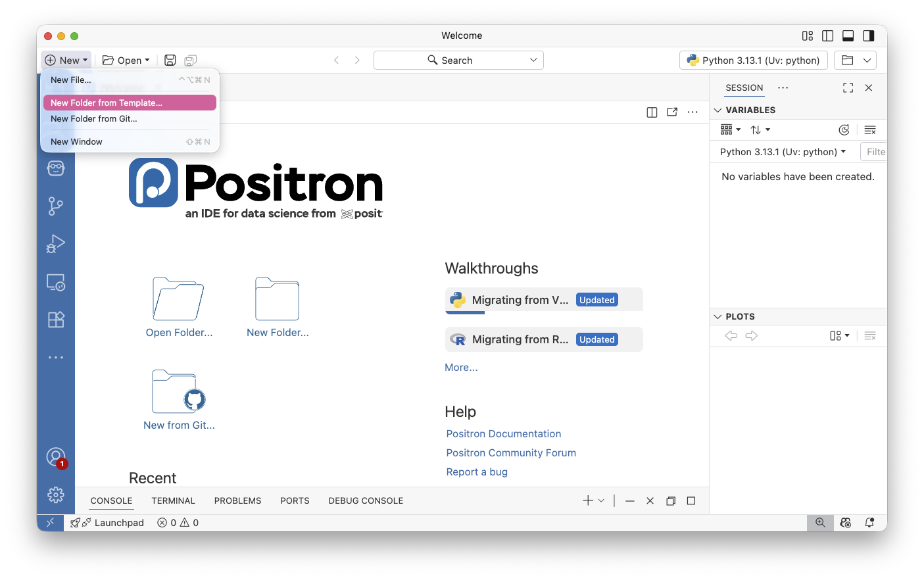The width and height of the screenshot is (924, 580).
Task: Click the Report a bug link
Action: [477, 472]
